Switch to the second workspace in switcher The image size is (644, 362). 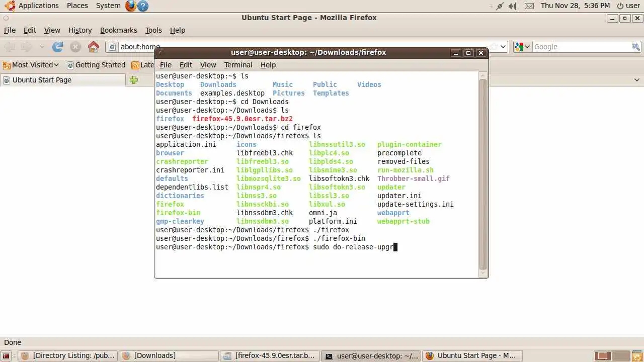[x=620, y=356]
